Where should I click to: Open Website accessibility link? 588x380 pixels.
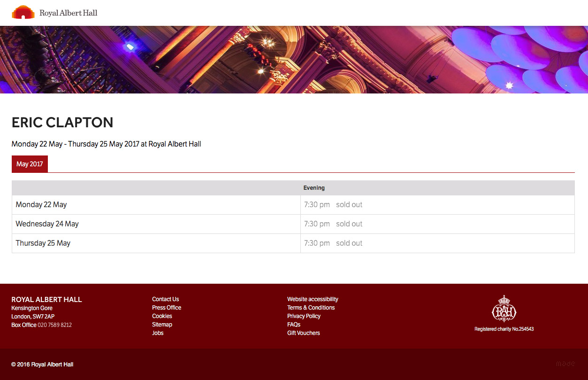tap(313, 299)
